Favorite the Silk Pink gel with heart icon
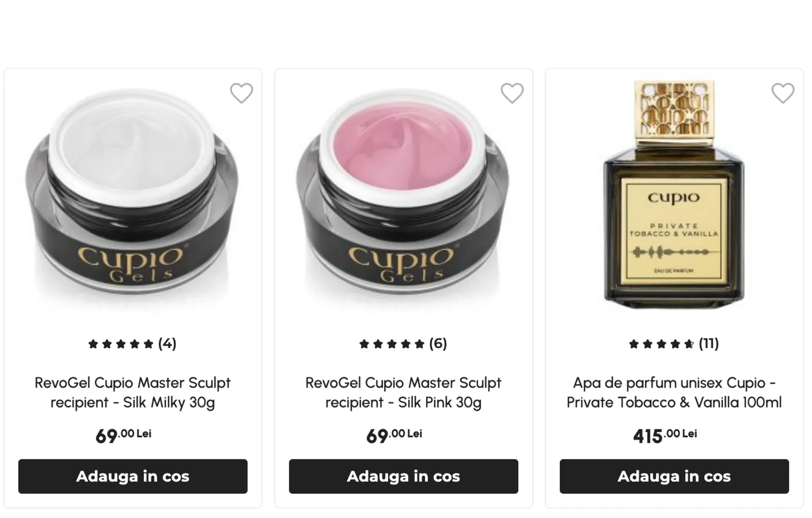 click(512, 93)
